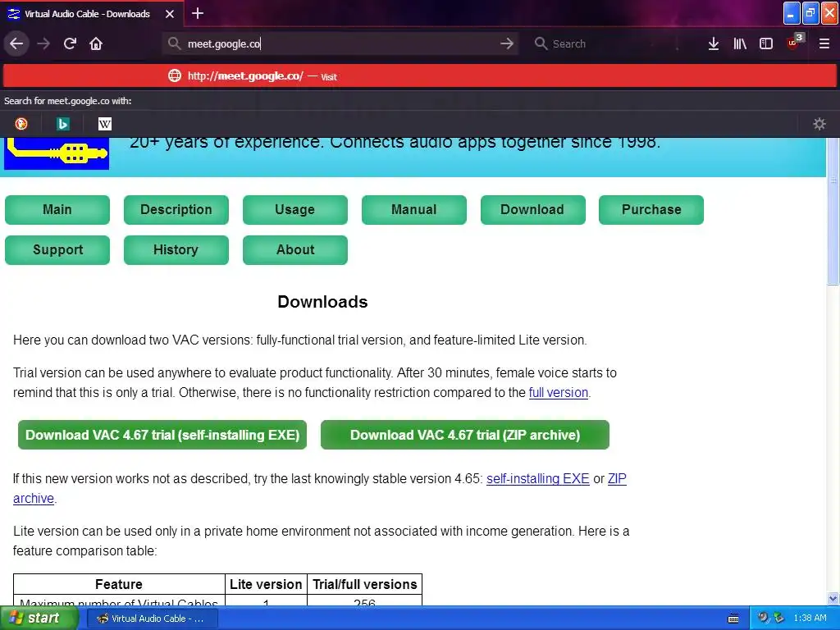This screenshot has height=630, width=840.
Task: Click the address bar with meet.google.co
Action: tap(340, 44)
